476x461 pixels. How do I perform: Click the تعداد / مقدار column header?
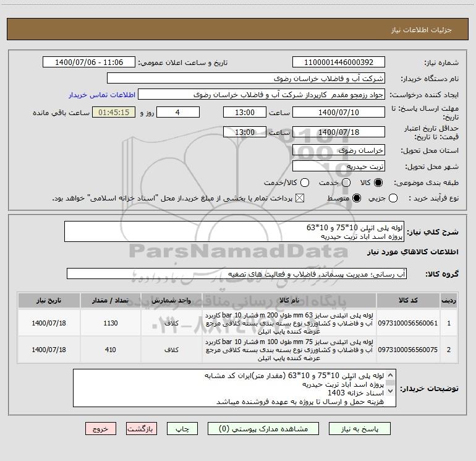point(111,300)
